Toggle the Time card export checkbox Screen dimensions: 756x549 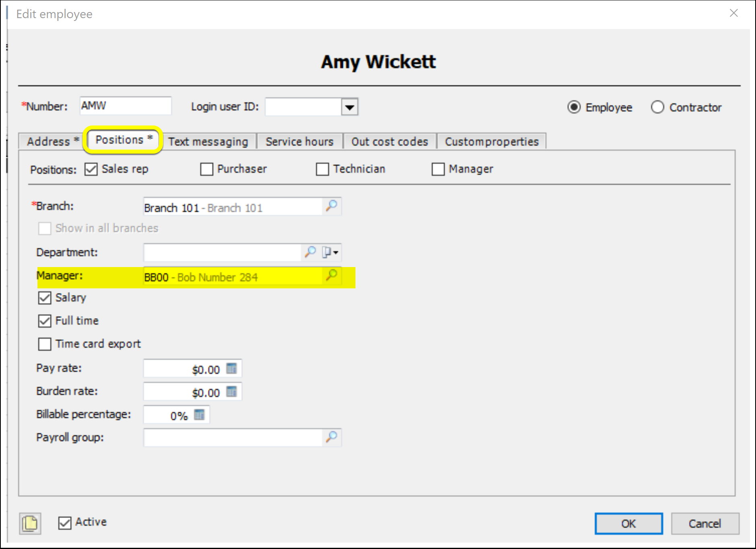click(x=45, y=344)
